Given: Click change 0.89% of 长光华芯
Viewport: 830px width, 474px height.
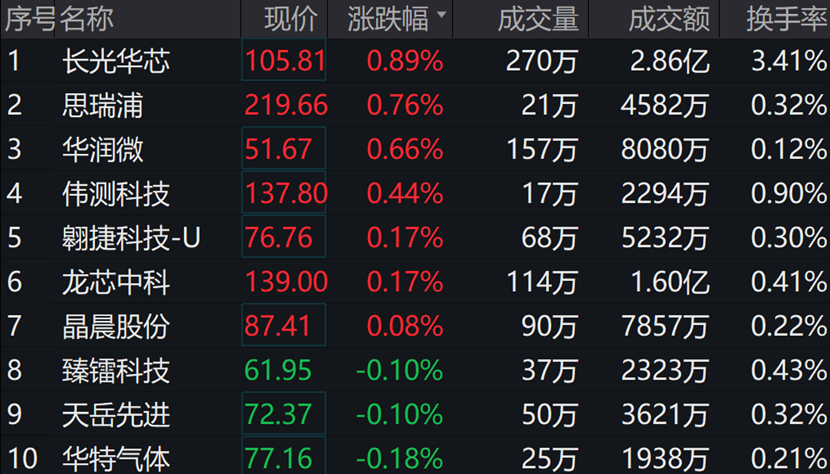Looking at the screenshot, I should [405, 61].
